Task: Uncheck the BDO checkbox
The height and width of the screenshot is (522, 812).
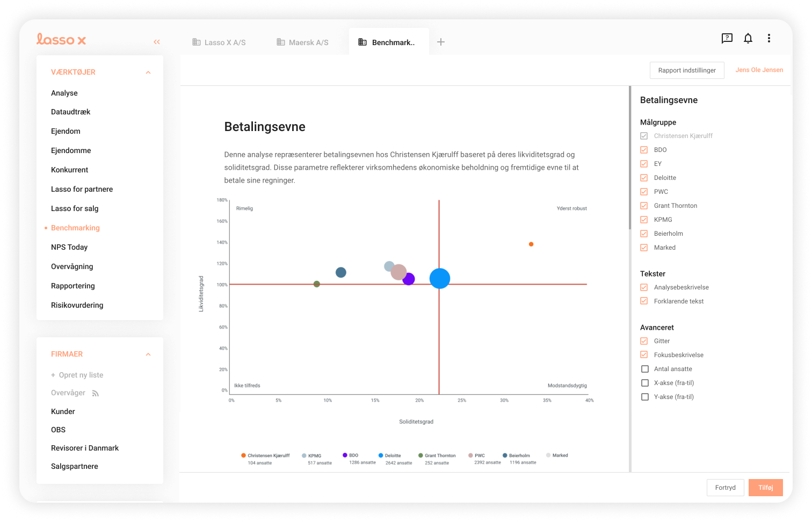Action: click(x=644, y=150)
